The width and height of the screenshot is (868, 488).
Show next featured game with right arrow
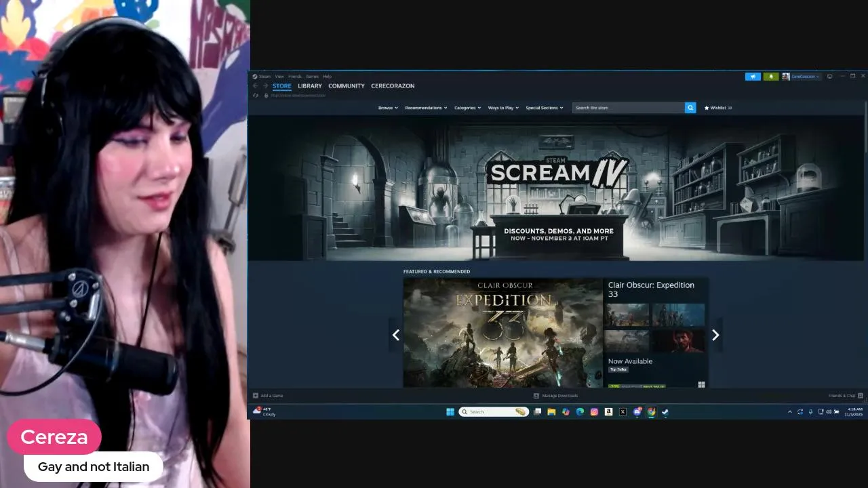(715, 335)
